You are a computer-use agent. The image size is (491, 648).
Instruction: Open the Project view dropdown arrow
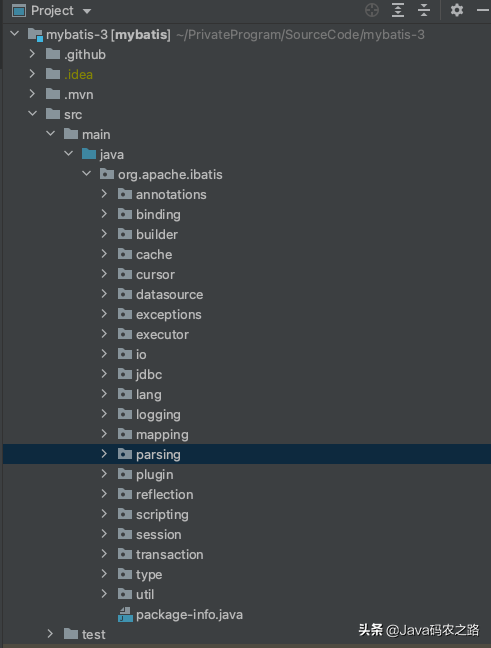87,11
